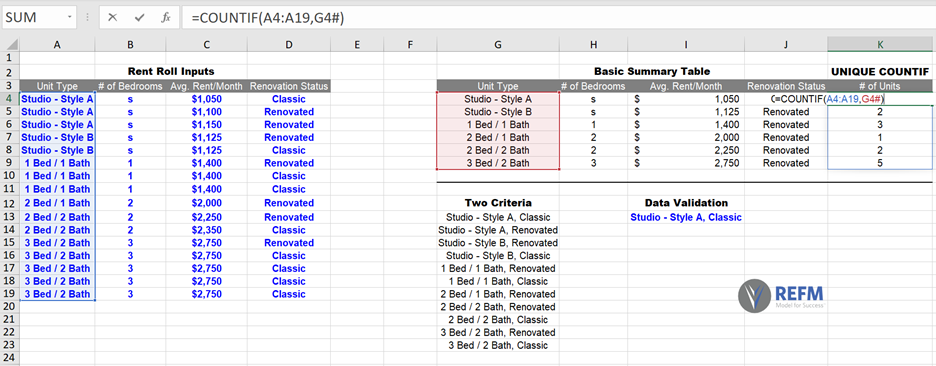Click the units count 5 in column K
936x366 pixels.
click(x=880, y=163)
